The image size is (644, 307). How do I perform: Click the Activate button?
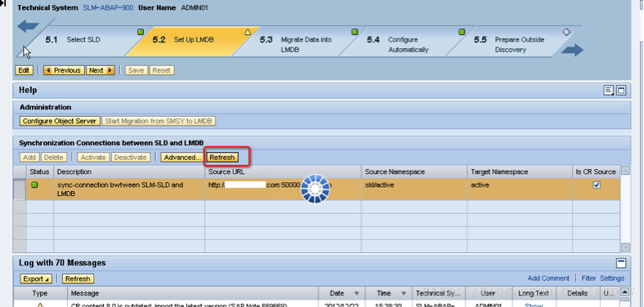(93, 158)
